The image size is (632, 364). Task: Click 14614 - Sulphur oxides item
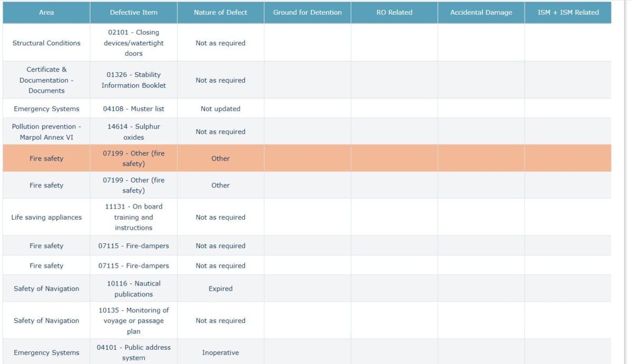[x=133, y=132]
